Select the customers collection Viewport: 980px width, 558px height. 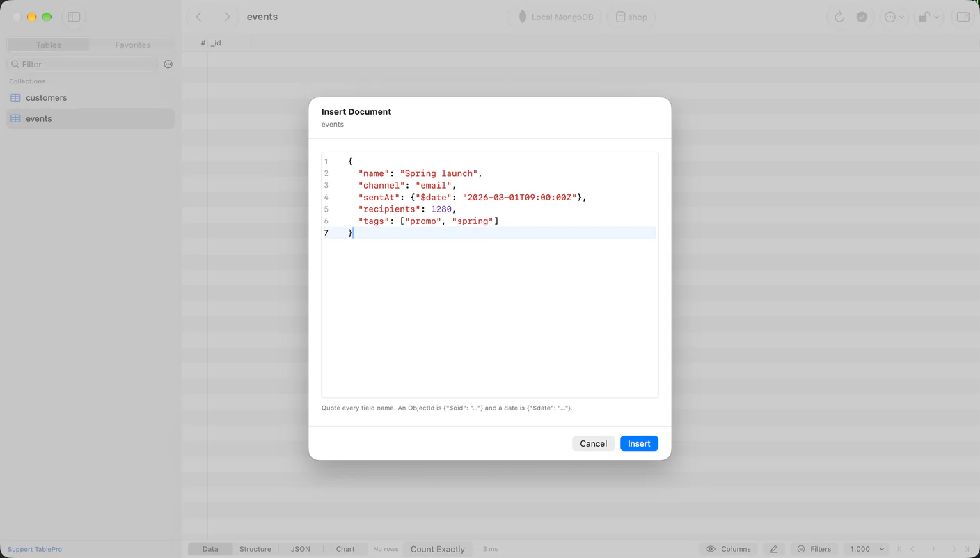(x=90, y=98)
